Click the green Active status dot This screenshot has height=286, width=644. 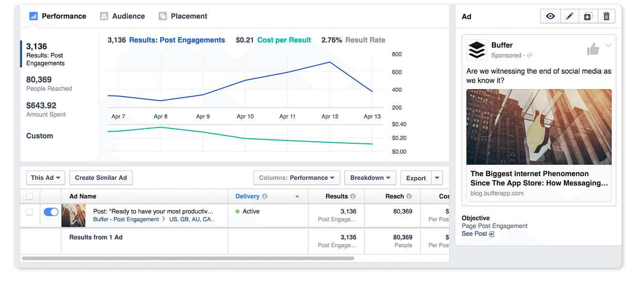(237, 211)
